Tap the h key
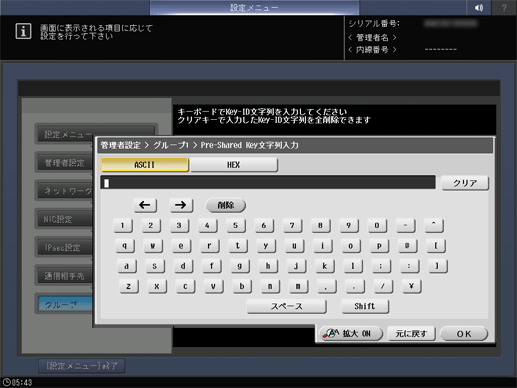 (268, 266)
